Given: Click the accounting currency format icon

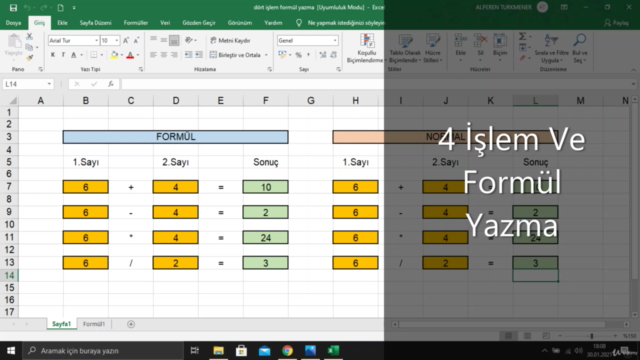Looking at the screenshot, I should click(282, 55).
